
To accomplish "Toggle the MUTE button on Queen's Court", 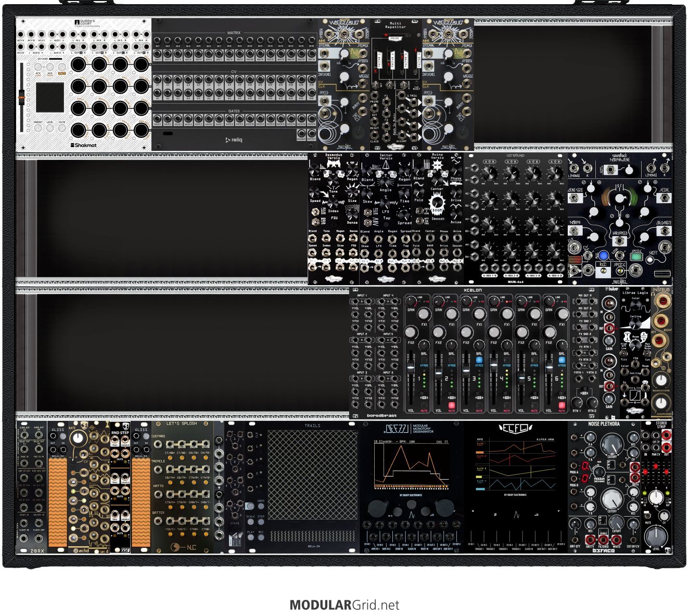I will tap(62, 128).
